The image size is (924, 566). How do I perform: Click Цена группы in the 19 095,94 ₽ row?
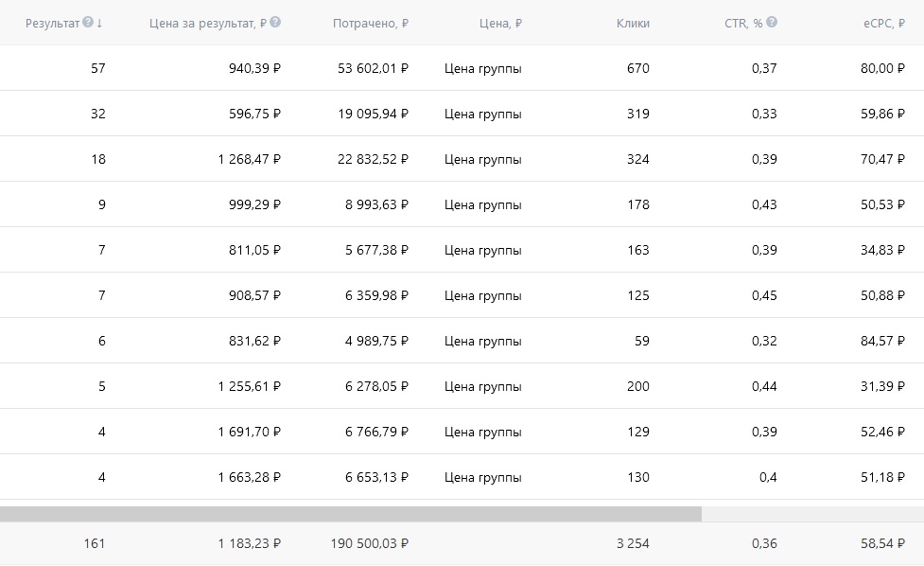[x=482, y=114]
